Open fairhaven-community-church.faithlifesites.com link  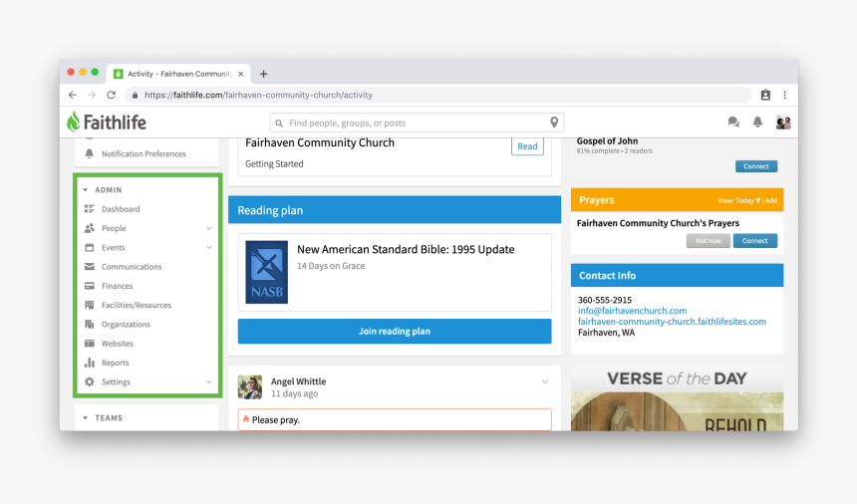[x=672, y=322]
